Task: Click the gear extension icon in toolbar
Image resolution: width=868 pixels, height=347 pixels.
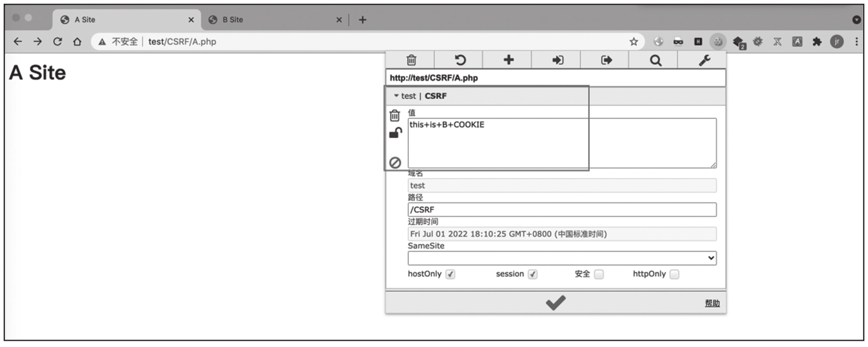Action: [x=757, y=41]
